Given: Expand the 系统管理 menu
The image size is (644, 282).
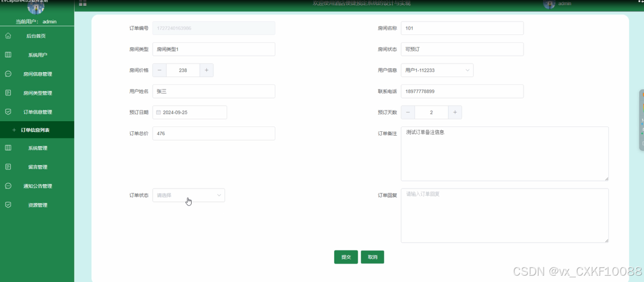Looking at the screenshot, I should click(x=37, y=148).
